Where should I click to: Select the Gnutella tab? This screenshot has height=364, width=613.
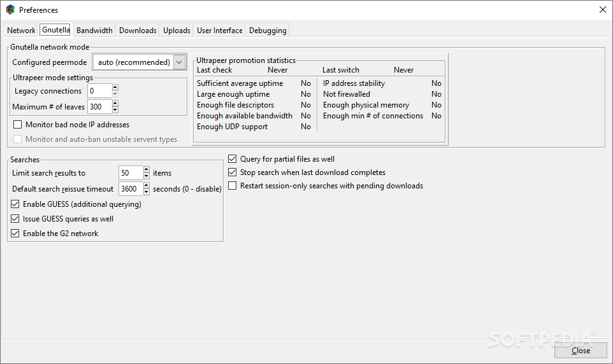56,30
